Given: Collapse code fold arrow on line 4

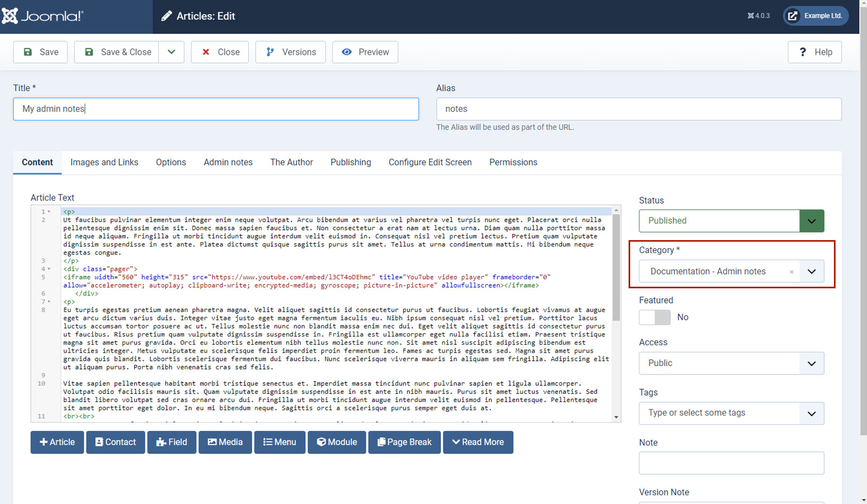Looking at the screenshot, I should [x=49, y=269].
